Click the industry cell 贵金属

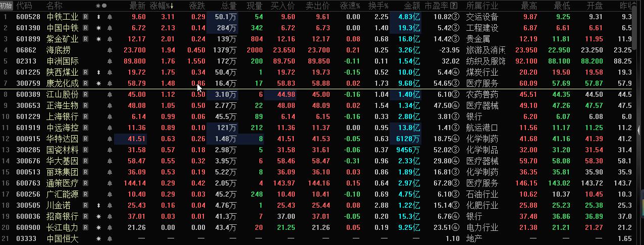pyautogui.click(x=478, y=39)
